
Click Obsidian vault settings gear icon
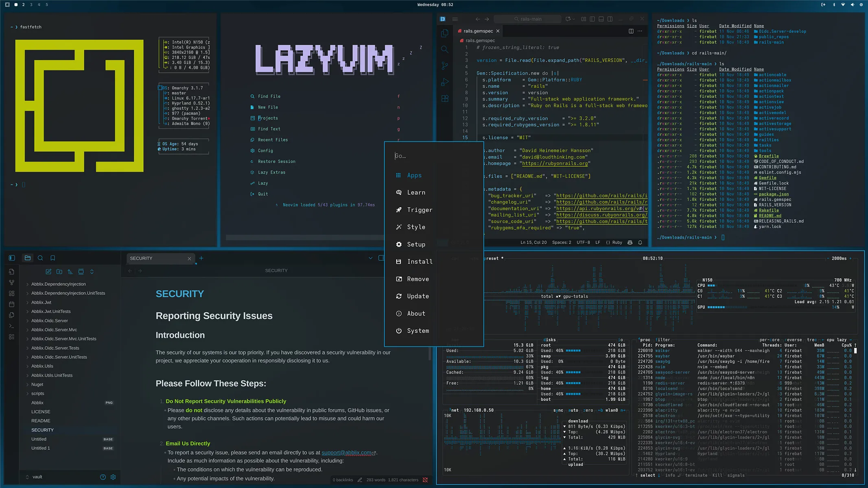[113, 477]
